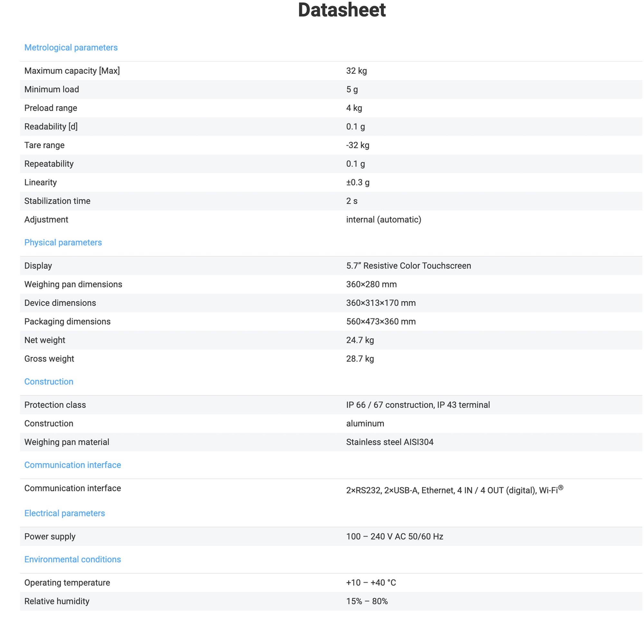Click the Metrological parameters section heading
644x644 pixels.
pos(71,48)
